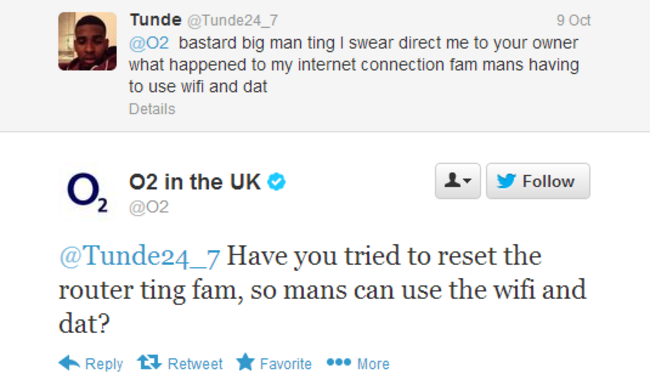
Task: Click the O2 in the UK name
Action: [x=195, y=182]
